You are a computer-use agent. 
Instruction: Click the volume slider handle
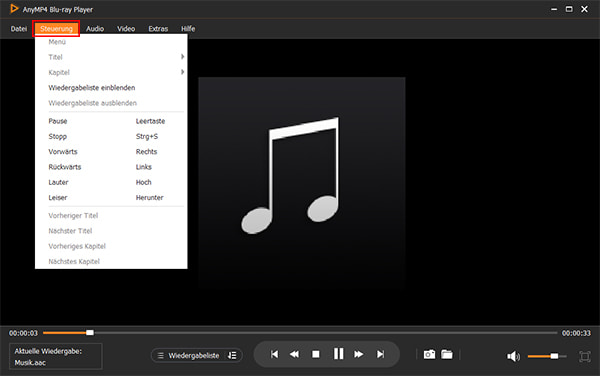(x=554, y=356)
